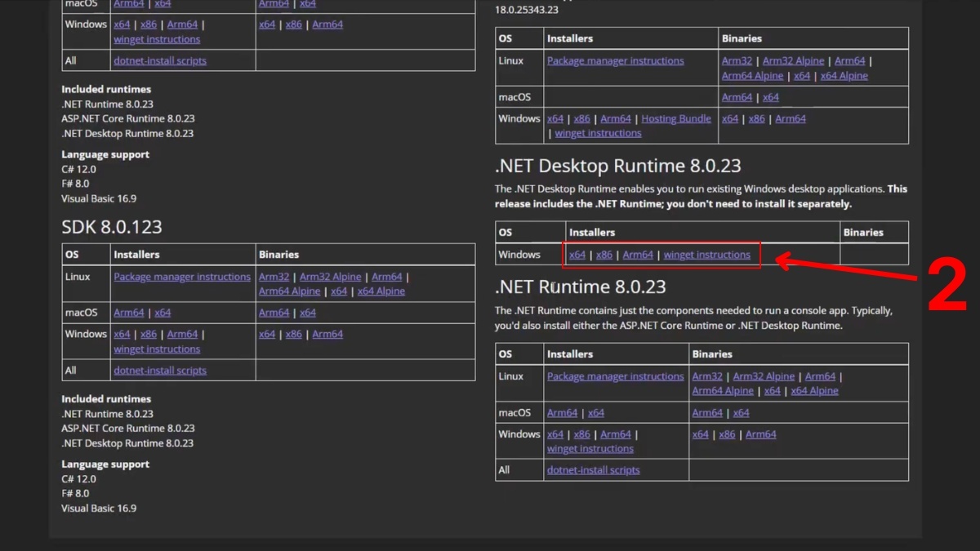Download .NET Runtime 8.0.23 Windows Arm64 installer
Screen dimensions: 980x551
tap(616, 434)
